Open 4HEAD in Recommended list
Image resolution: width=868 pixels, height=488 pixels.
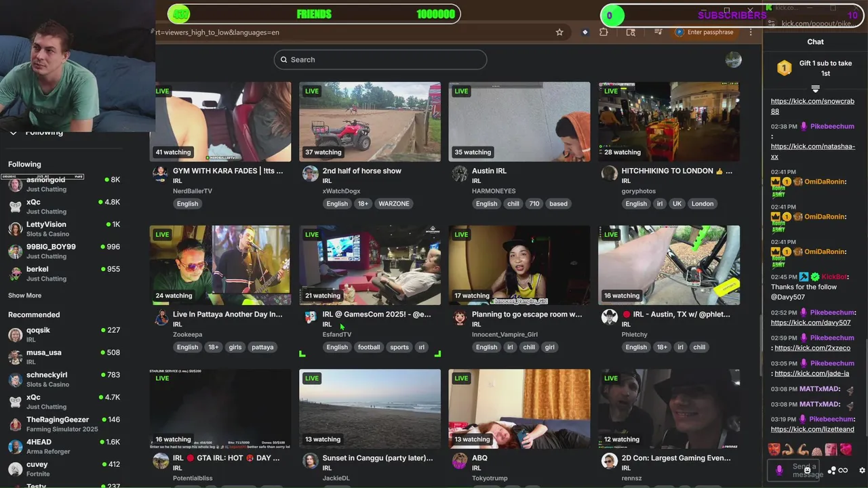64,446
